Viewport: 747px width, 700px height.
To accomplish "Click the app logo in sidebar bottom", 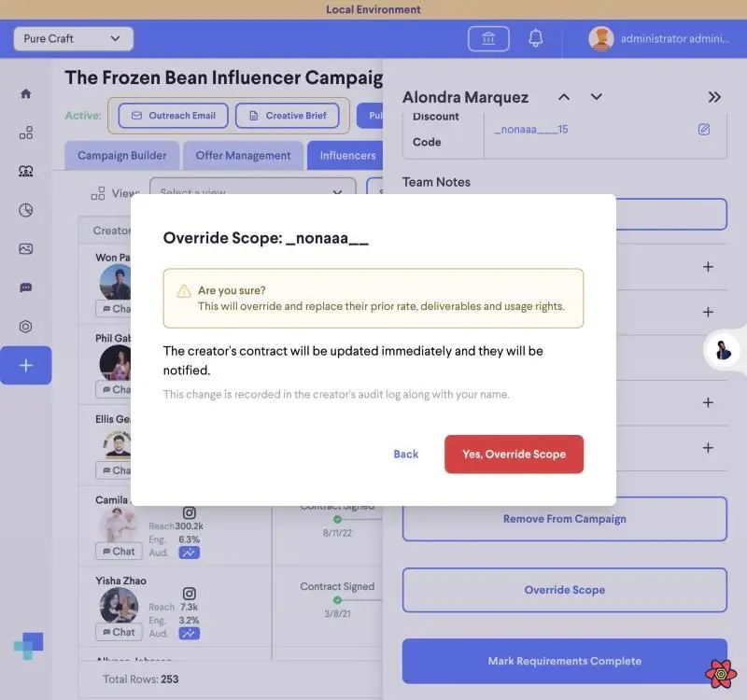I will click(29, 646).
